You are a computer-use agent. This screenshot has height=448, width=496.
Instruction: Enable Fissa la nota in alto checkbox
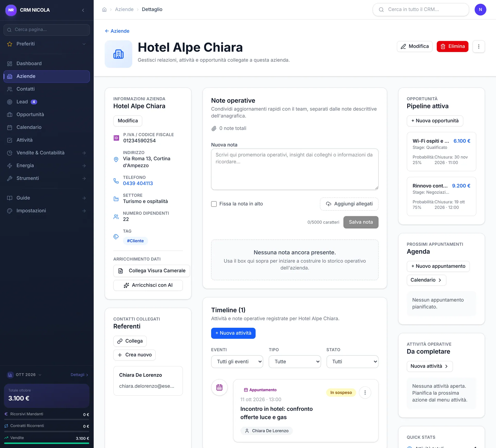pyautogui.click(x=214, y=204)
